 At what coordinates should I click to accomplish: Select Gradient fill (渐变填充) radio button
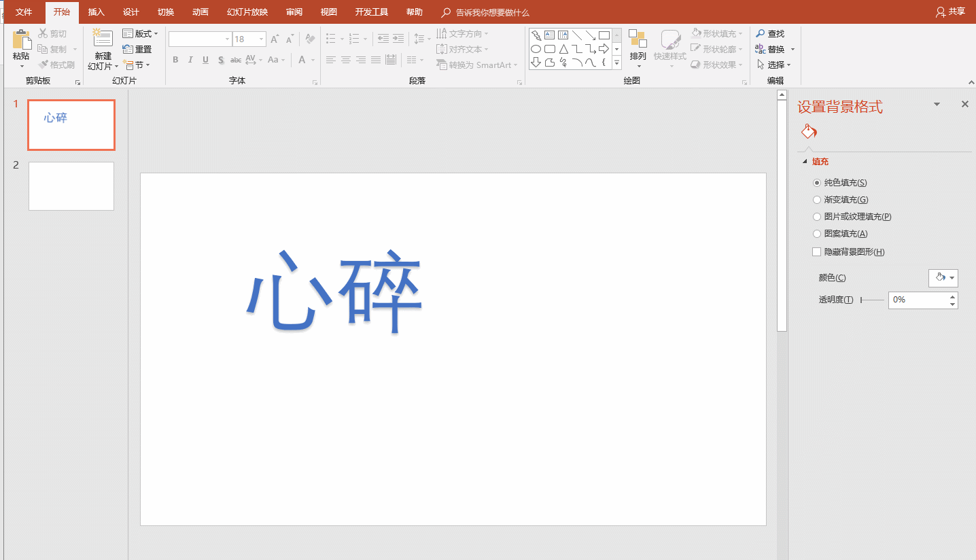[x=817, y=200]
